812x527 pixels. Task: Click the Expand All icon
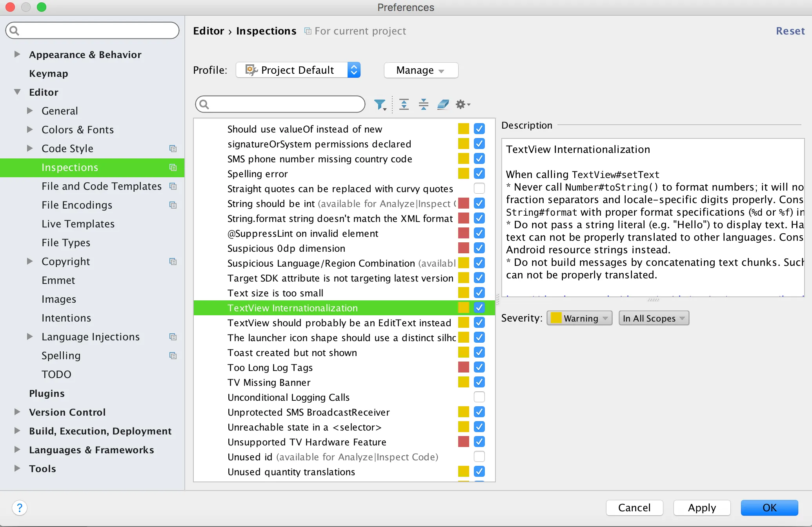point(404,104)
